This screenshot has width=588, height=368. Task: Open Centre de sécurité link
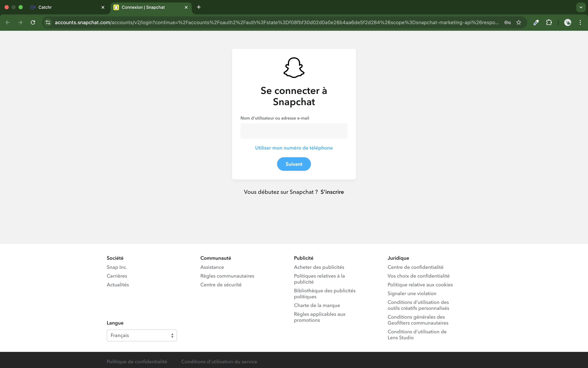pos(221,285)
